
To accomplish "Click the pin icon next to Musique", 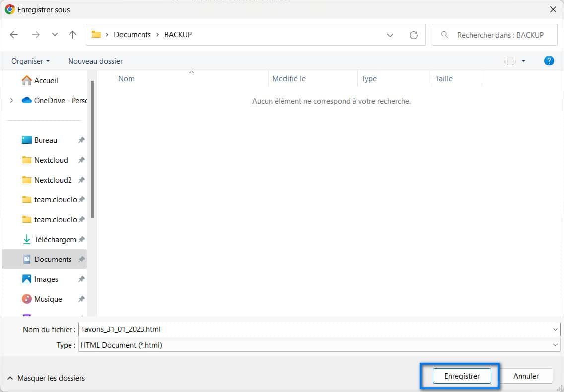I will point(81,299).
